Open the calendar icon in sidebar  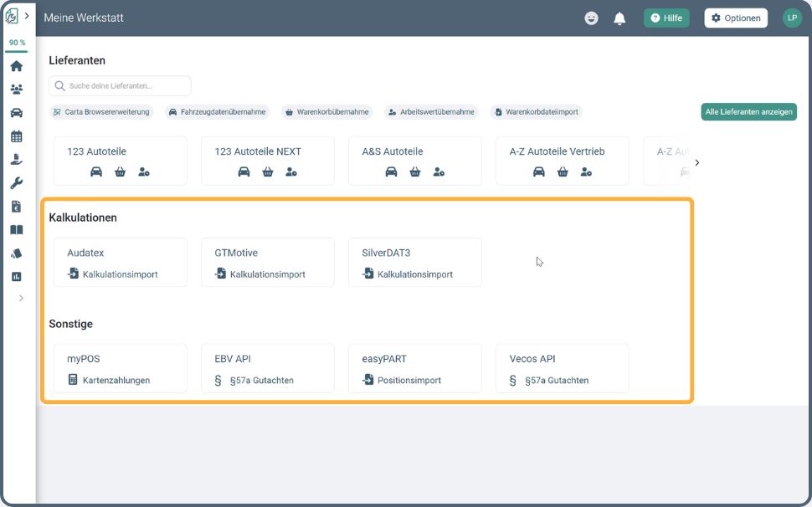(x=17, y=136)
